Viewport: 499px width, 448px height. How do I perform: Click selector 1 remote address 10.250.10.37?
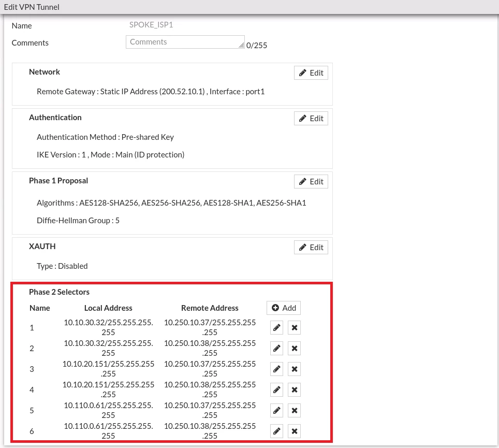coord(210,327)
